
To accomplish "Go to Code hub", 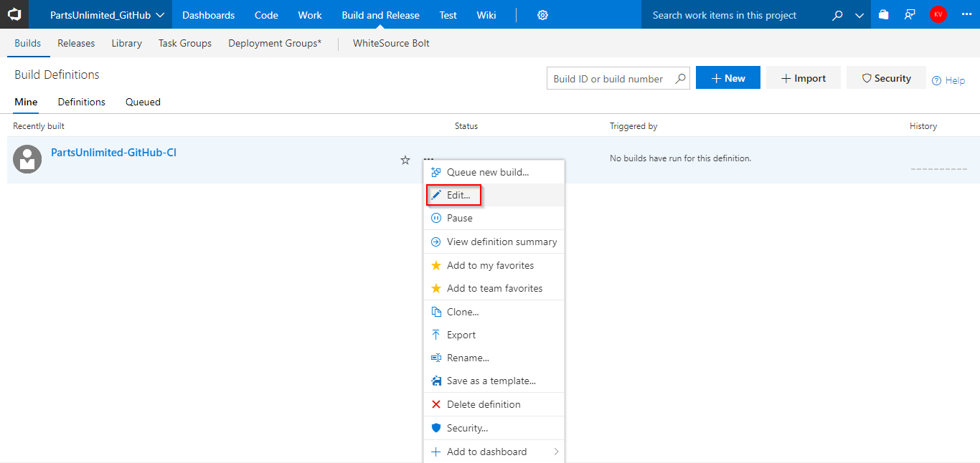I will (x=266, y=15).
